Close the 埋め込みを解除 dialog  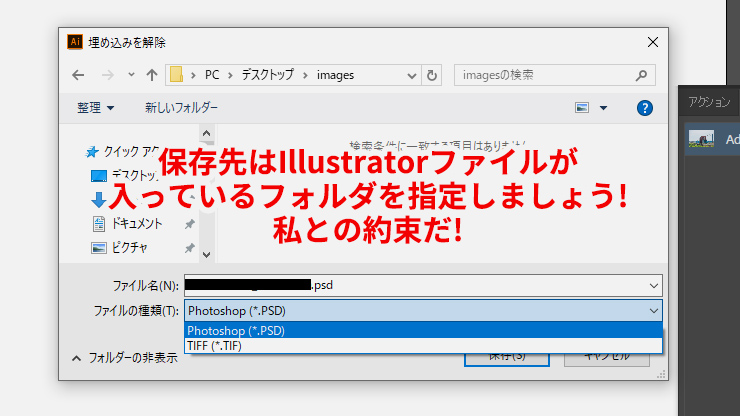(x=653, y=42)
